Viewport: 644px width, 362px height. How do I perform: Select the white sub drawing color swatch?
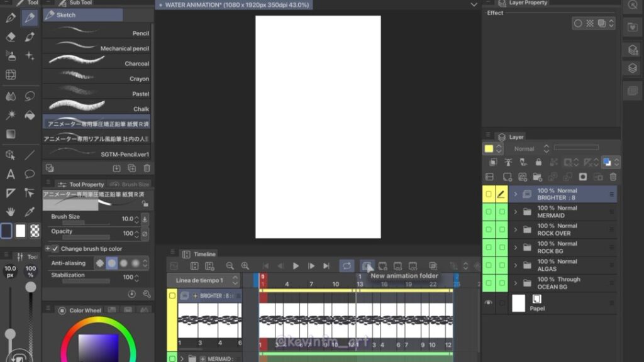pyautogui.click(x=21, y=231)
